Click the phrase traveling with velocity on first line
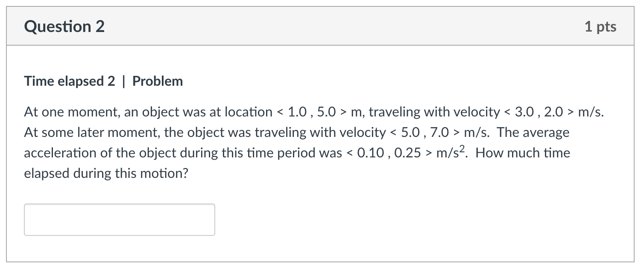The width and height of the screenshot is (644, 273). (434, 112)
